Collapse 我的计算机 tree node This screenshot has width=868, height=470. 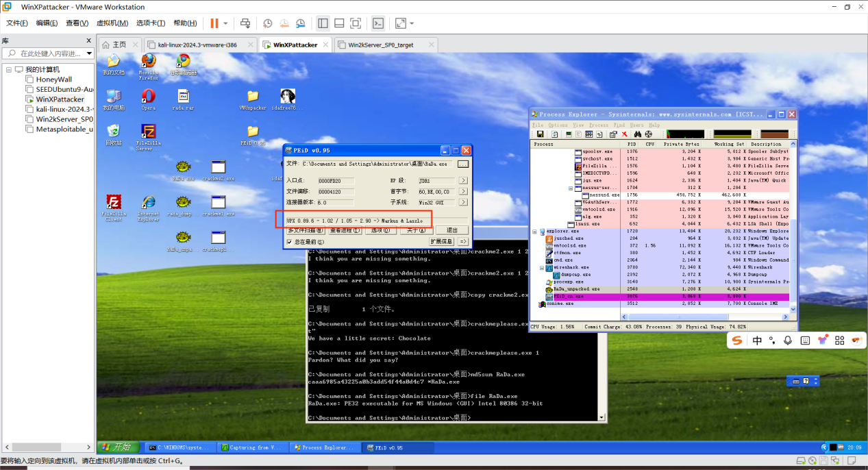tap(9, 69)
